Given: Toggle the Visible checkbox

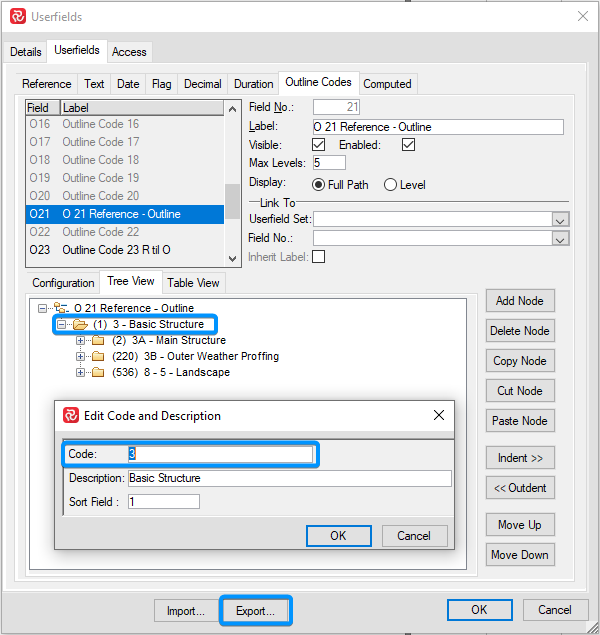Looking at the screenshot, I should (319, 145).
